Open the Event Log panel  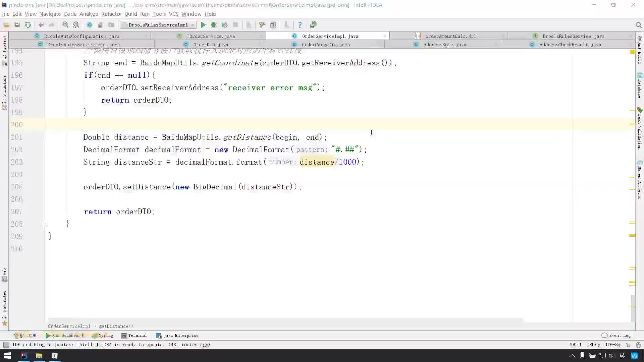coord(616,335)
